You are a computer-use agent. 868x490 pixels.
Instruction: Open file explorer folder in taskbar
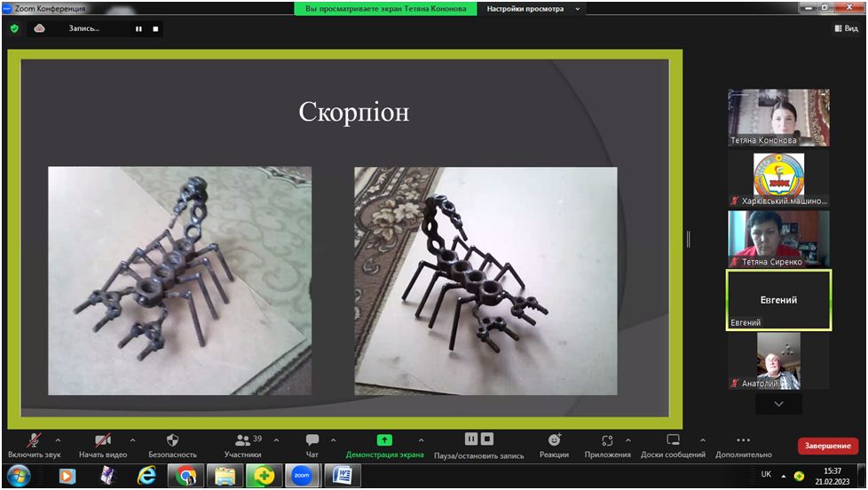pos(225,476)
